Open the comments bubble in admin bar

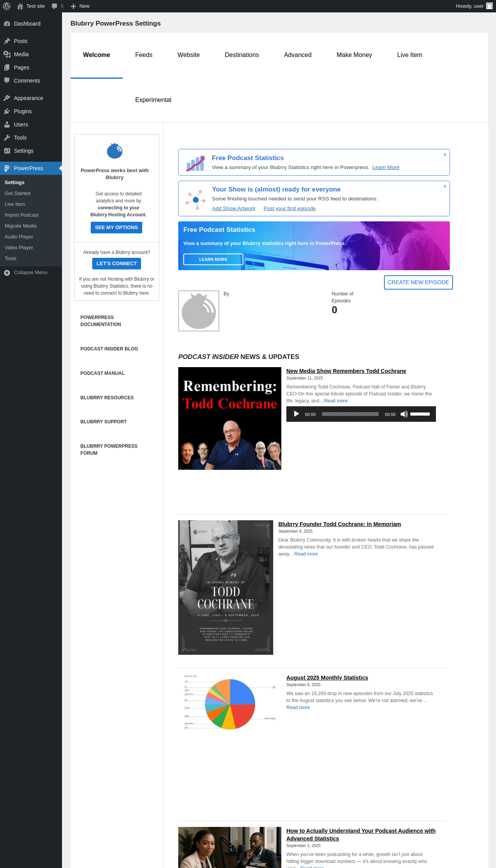pos(57,6)
